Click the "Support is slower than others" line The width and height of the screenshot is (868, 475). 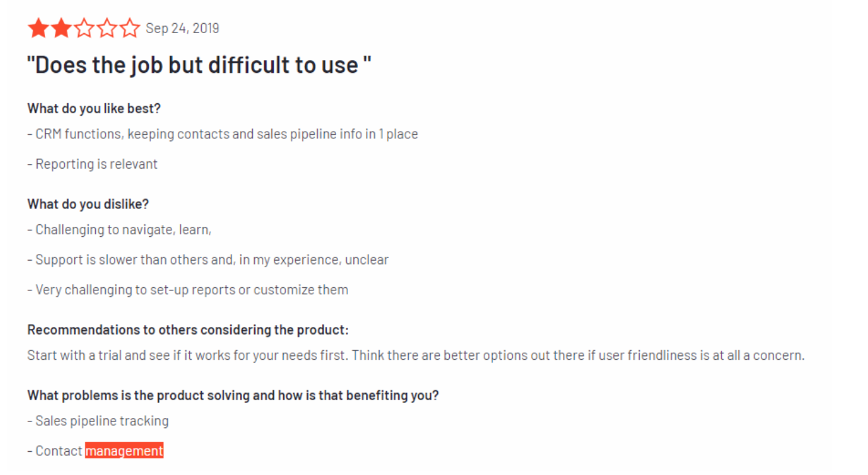(208, 259)
